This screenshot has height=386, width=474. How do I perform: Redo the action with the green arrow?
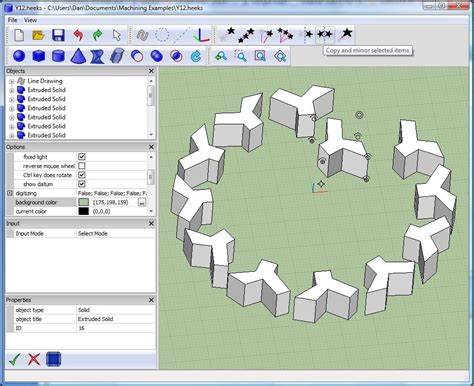[x=97, y=35]
